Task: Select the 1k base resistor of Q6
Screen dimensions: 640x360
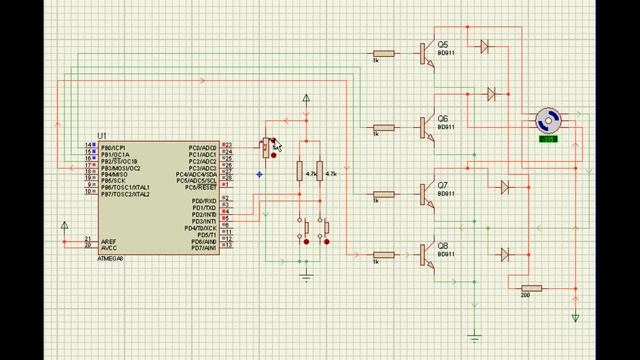Action: click(384, 128)
